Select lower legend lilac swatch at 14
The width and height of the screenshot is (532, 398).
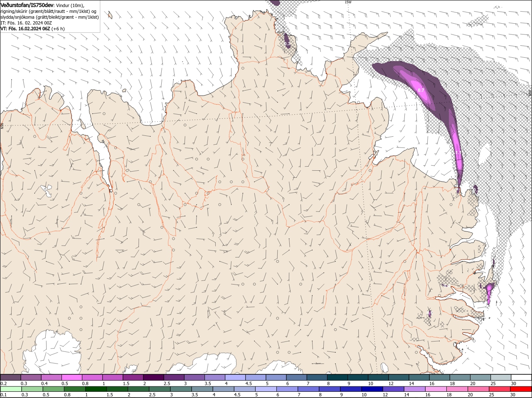point(414,389)
